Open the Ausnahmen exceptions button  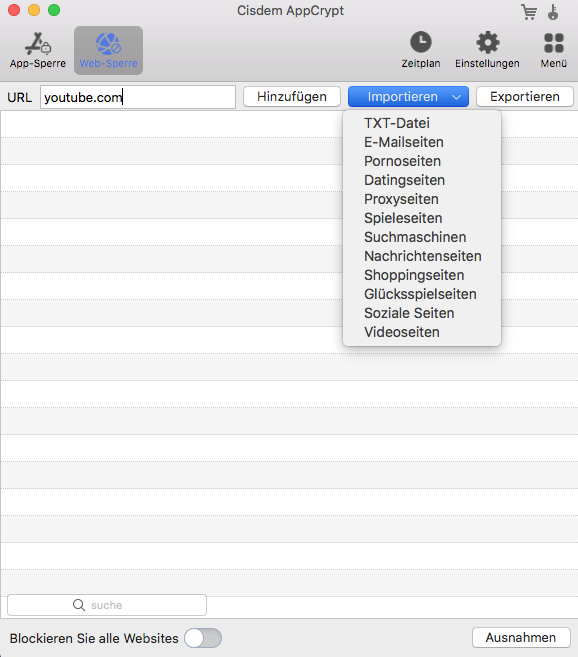[x=521, y=638]
